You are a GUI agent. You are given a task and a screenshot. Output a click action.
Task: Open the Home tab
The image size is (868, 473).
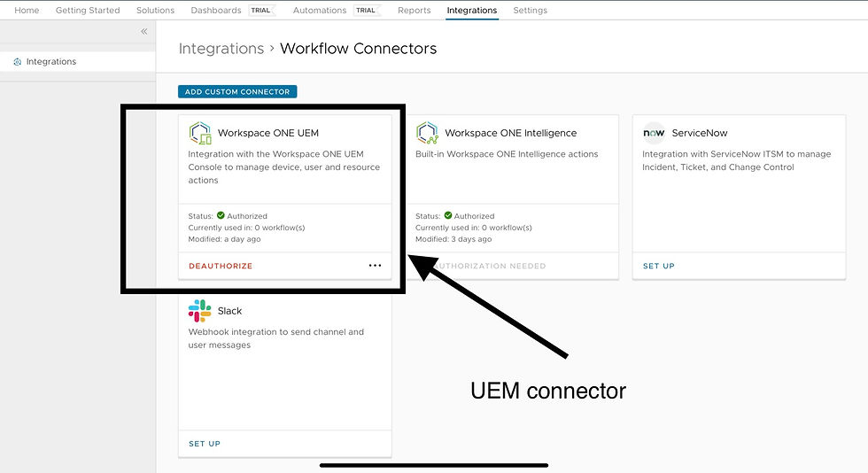[27, 10]
